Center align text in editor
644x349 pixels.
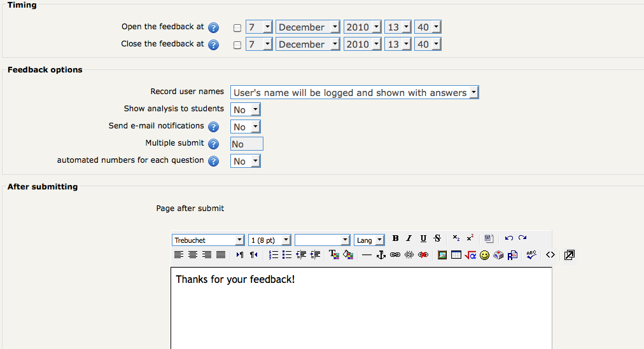pos(193,255)
